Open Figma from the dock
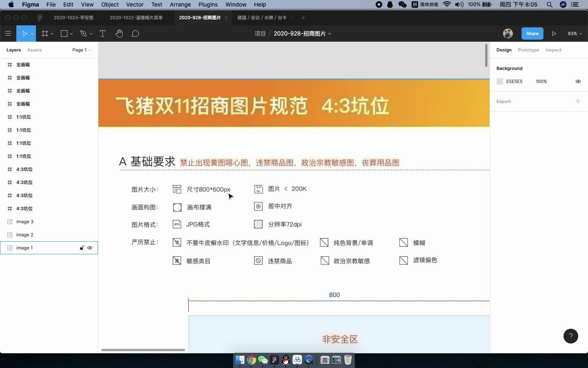588x368 pixels. pyautogui.click(x=274, y=360)
